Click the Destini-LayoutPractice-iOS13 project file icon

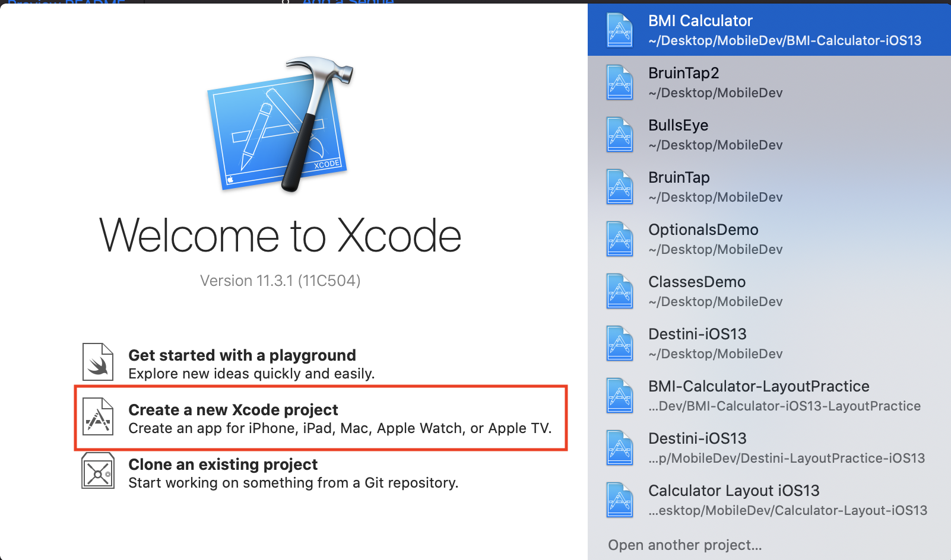[620, 448]
